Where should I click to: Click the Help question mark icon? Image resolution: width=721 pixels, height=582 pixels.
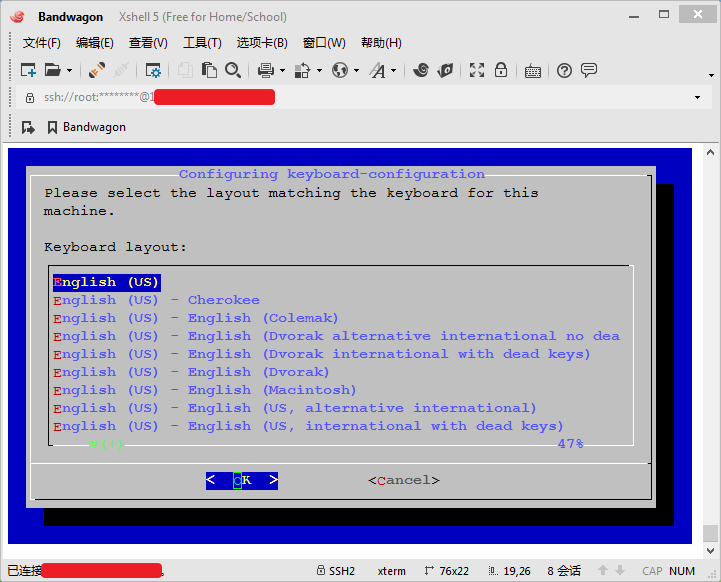pos(564,70)
